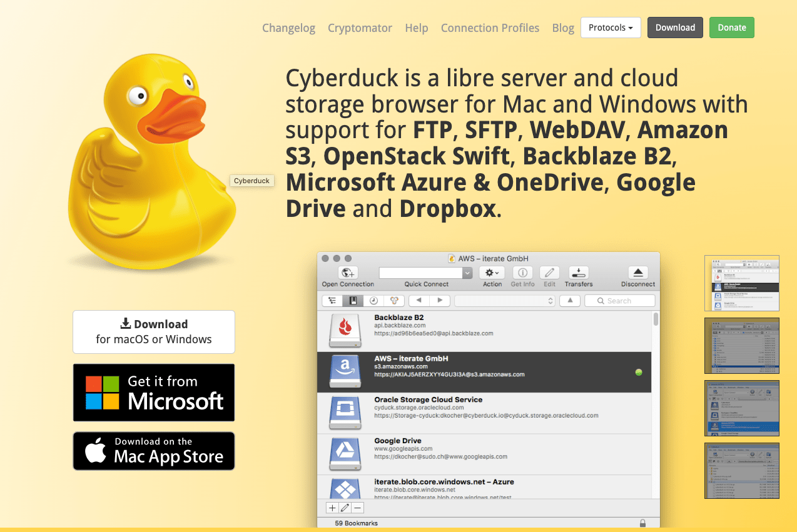
Task: Click the Backblaze B2 drive icon
Action: [345, 331]
